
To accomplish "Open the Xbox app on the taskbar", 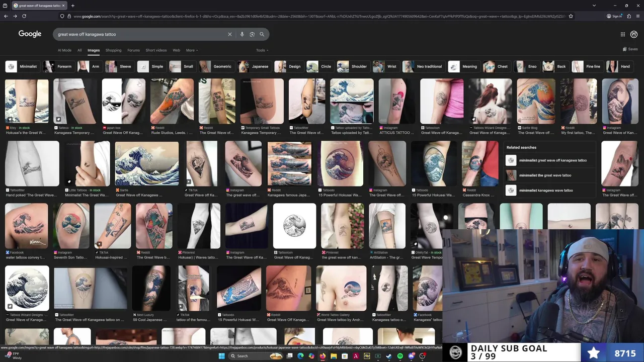I will pyautogui.click(x=378, y=356).
